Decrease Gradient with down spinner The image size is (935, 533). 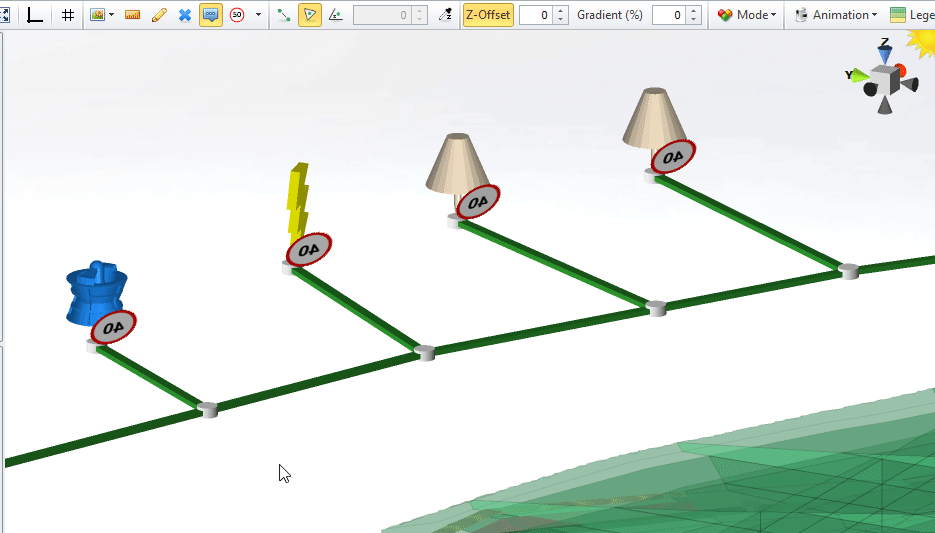pos(693,20)
